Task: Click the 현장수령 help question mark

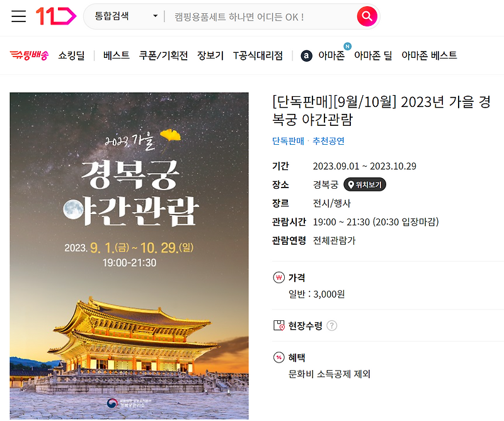Action: coord(332,325)
